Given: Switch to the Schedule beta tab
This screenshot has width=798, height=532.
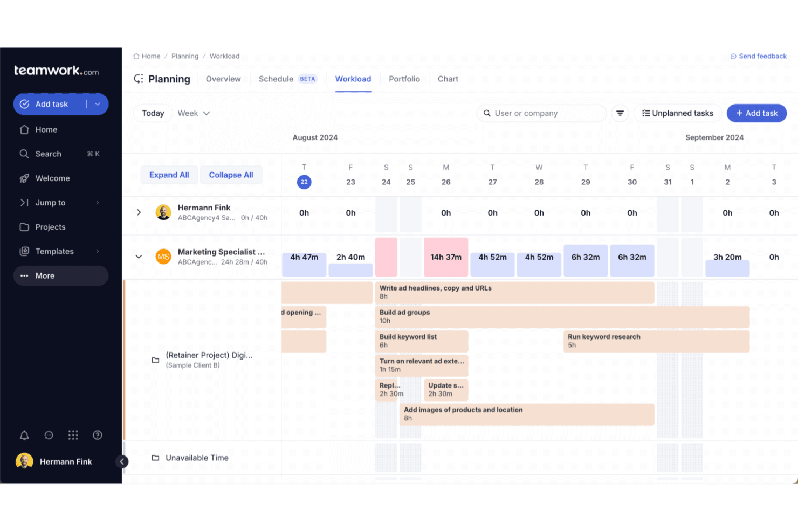Looking at the screenshot, I should click(288, 79).
